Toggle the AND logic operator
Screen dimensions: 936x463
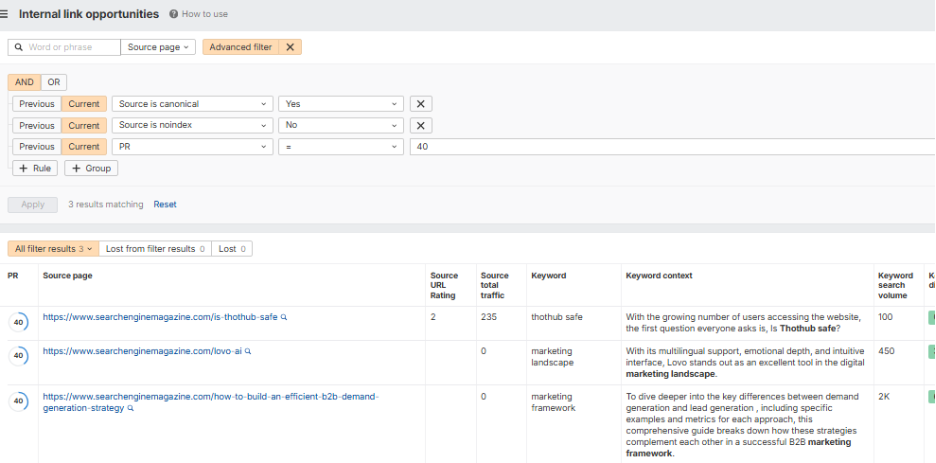(24, 82)
